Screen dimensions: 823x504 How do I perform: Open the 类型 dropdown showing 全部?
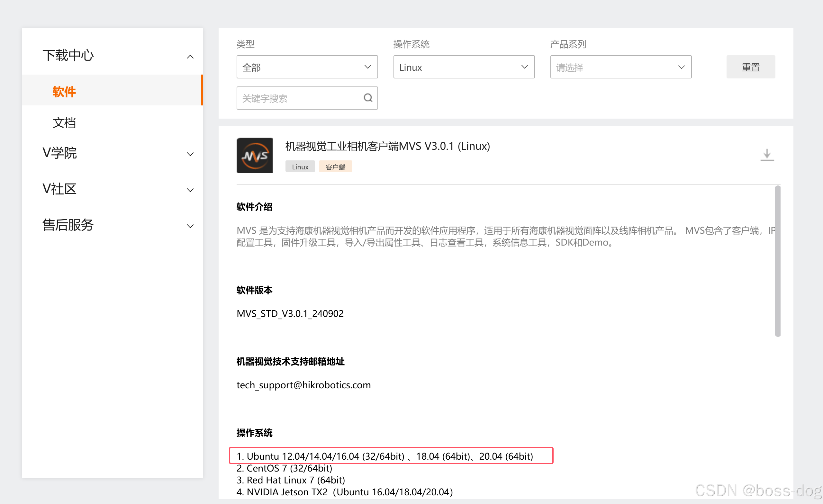tap(307, 67)
